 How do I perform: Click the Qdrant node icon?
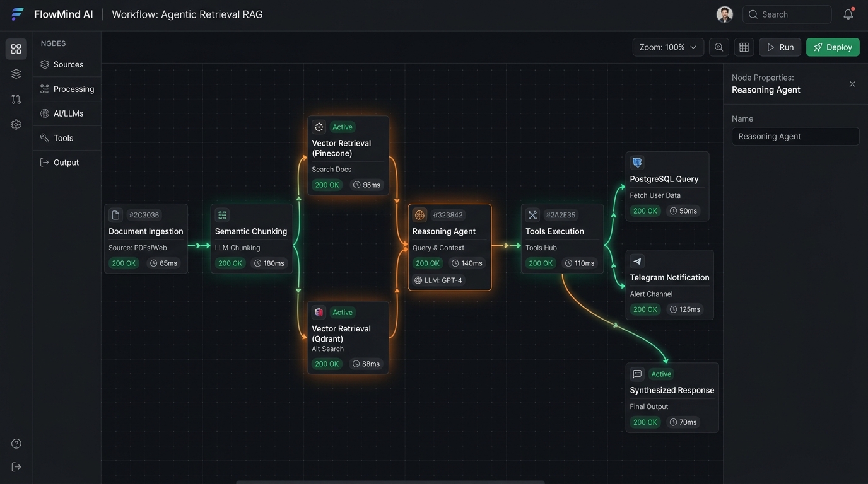[319, 312]
